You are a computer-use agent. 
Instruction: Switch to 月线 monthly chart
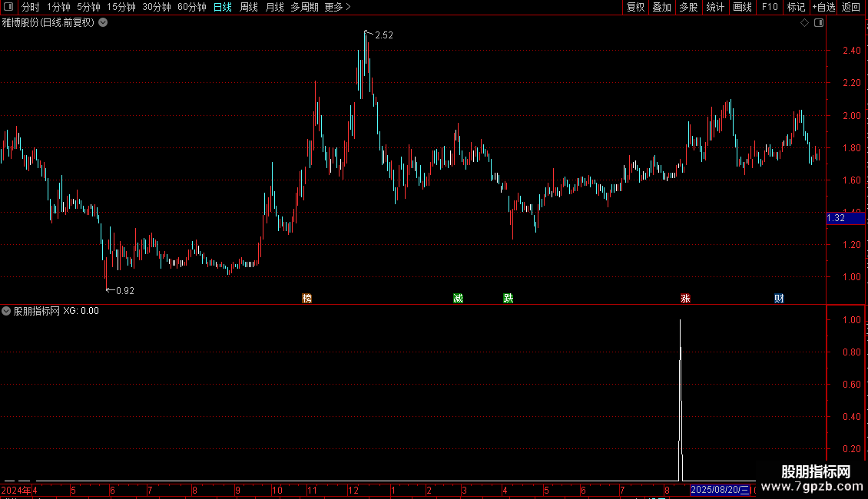point(274,7)
